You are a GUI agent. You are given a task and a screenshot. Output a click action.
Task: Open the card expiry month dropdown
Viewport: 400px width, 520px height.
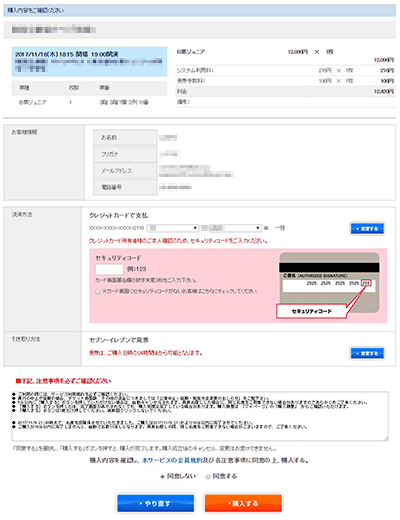(x=173, y=228)
